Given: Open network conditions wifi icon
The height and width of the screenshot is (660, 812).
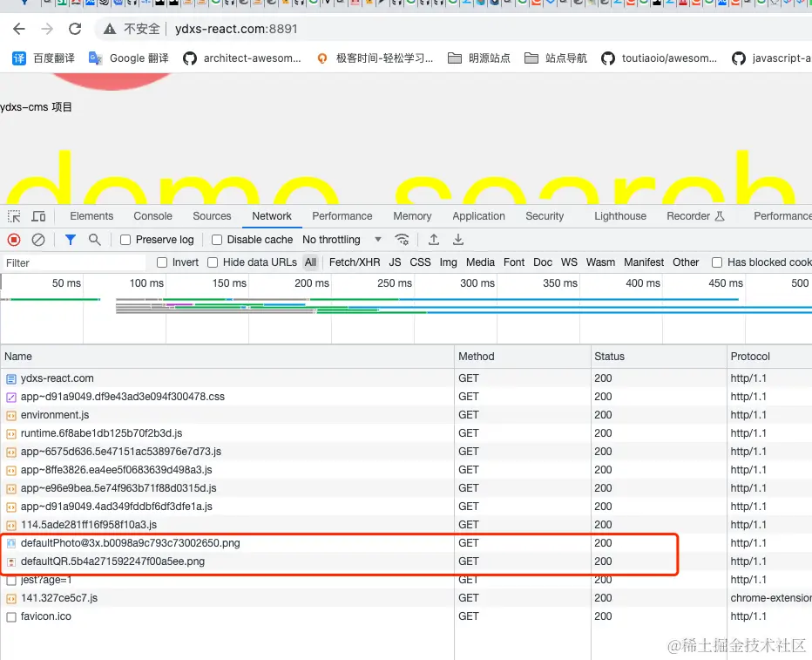Looking at the screenshot, I should click(x=402, y=240).
